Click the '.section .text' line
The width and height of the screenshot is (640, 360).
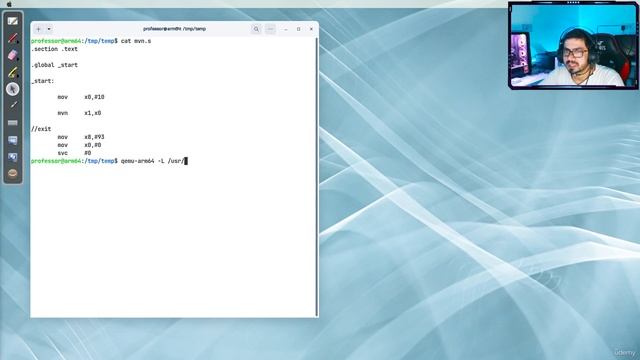point(54,49)
